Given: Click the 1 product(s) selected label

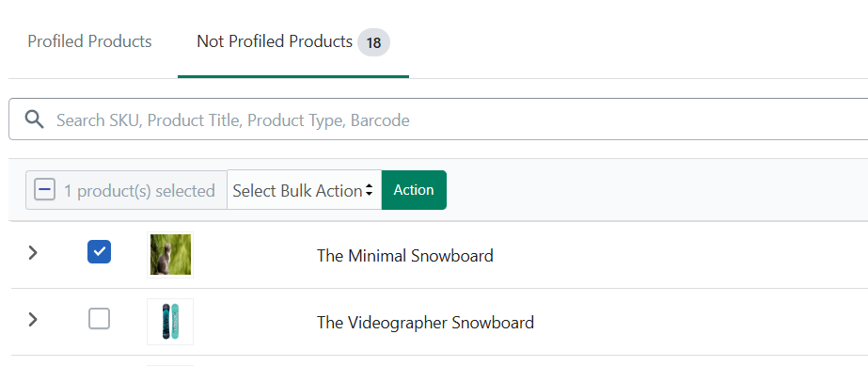Looking at the screenshot, I should 139,191.
